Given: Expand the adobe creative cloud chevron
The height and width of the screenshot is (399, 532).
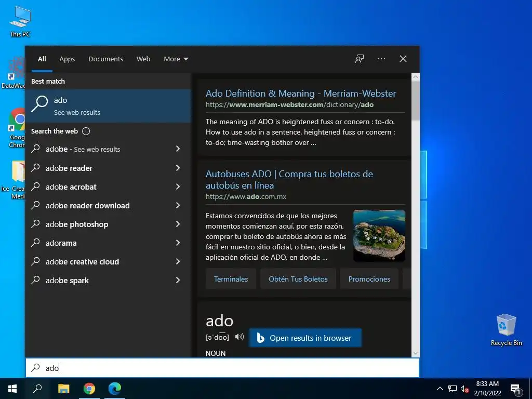Looking at the screenshot, I should [178, 262].
